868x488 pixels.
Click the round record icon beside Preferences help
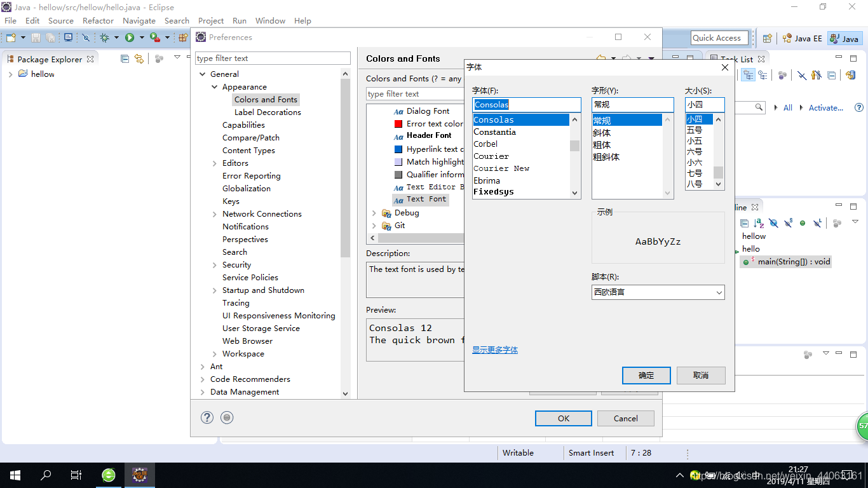pyautogui.click(x=227, y=417)
